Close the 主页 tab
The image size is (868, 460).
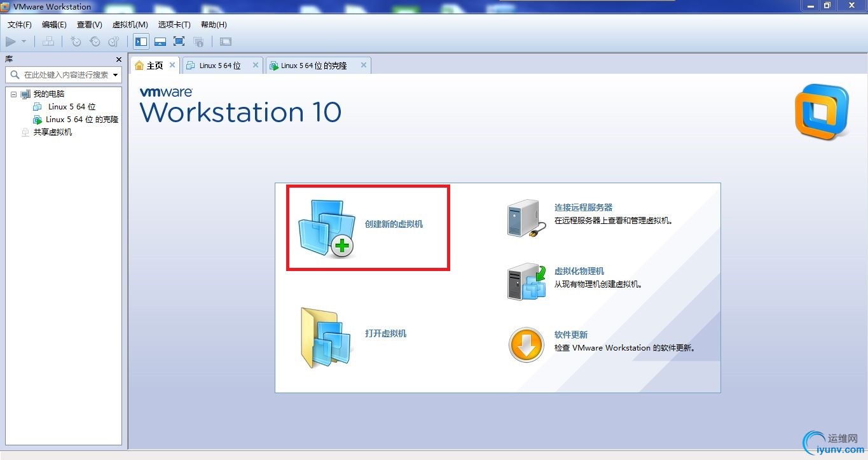tap(172, 65)
